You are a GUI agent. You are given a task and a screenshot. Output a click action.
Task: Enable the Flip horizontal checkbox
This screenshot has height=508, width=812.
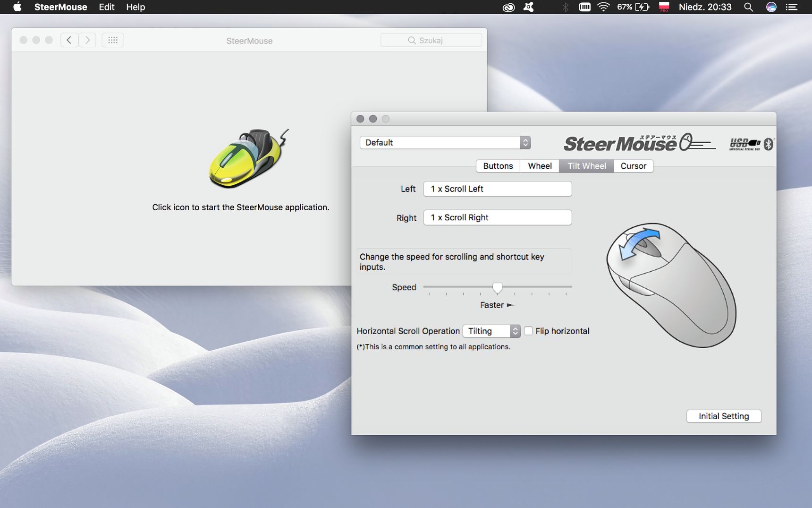pos(528,331)
